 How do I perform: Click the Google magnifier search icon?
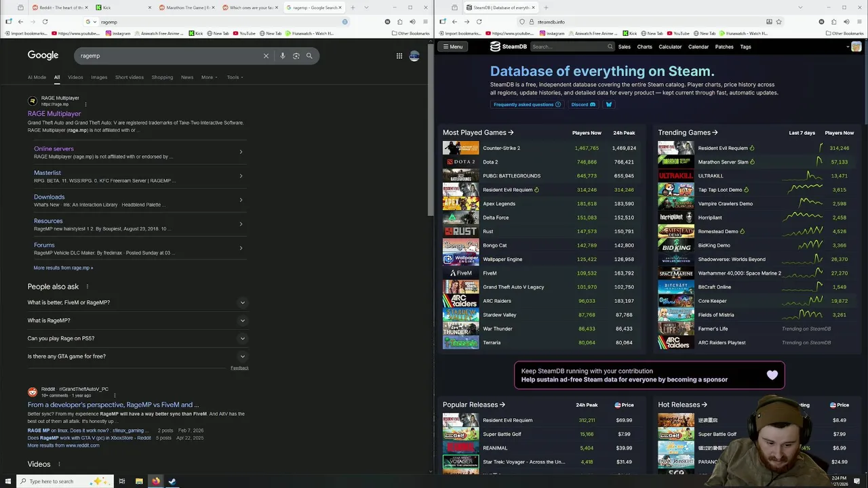tap(309, 56)
